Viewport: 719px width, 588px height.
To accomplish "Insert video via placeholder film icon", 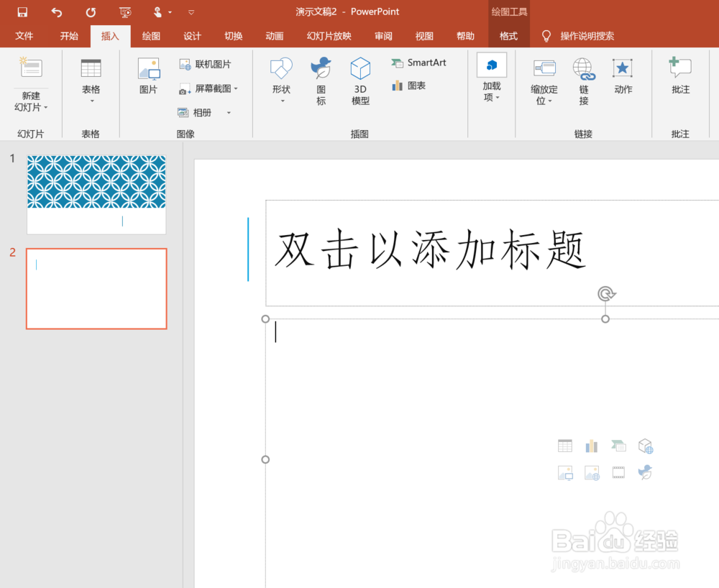I will click(618, 472).
